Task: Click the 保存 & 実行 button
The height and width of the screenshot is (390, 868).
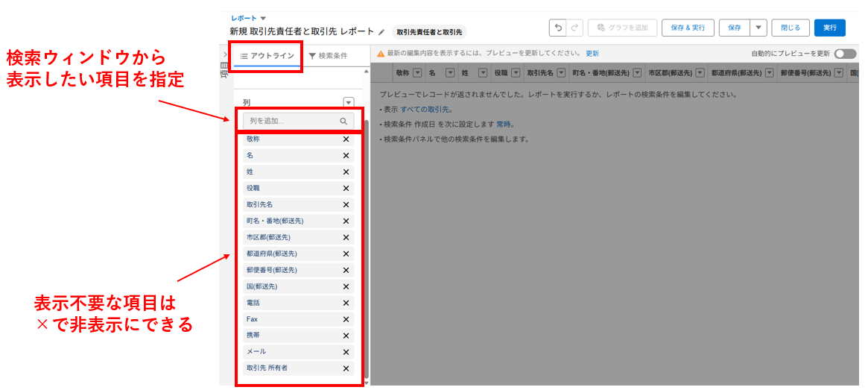Action: [688, 27]
